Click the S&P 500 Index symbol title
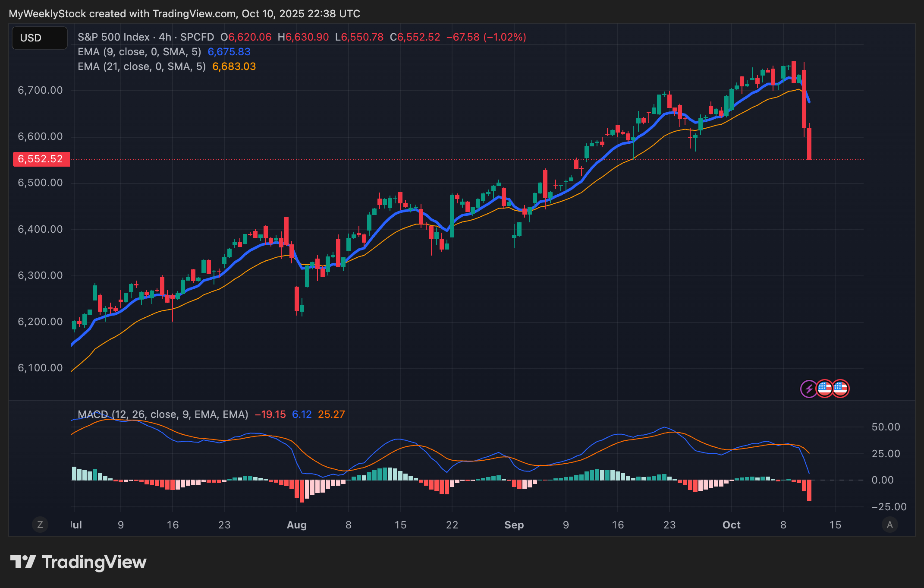The image size is (924, 588). pos(113,37)
